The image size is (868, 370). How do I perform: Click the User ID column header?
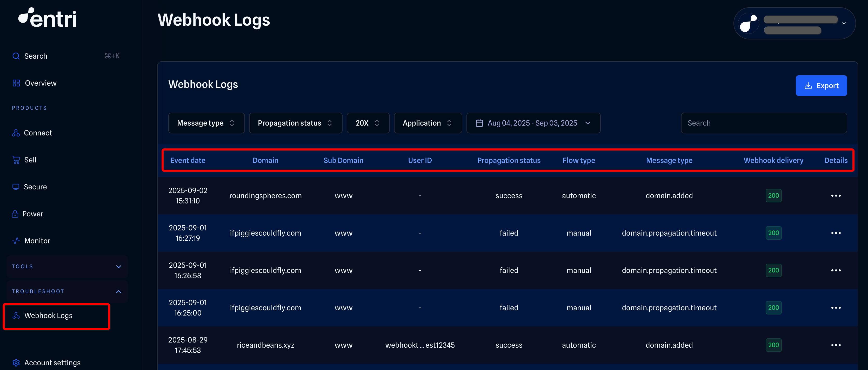[x=420, y=160]
